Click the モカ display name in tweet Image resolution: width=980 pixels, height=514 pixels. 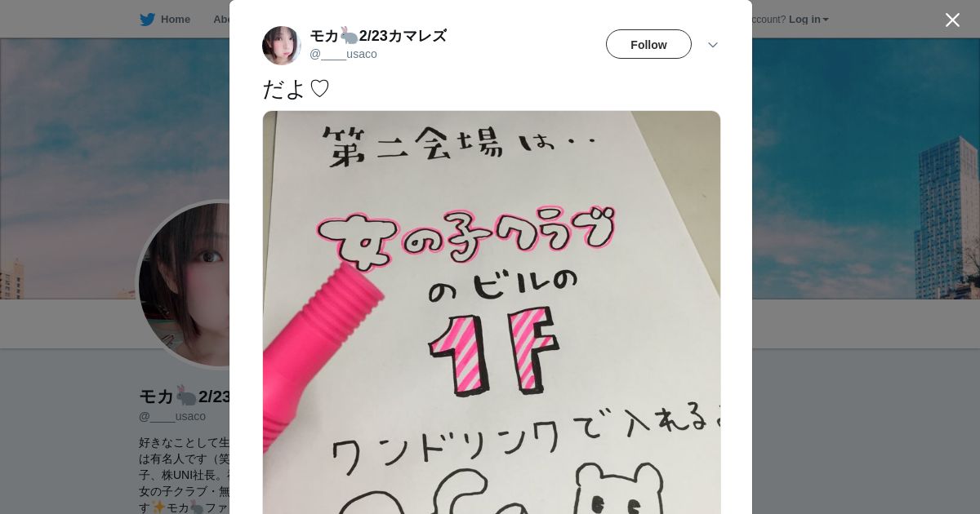(x=378, y=36)
